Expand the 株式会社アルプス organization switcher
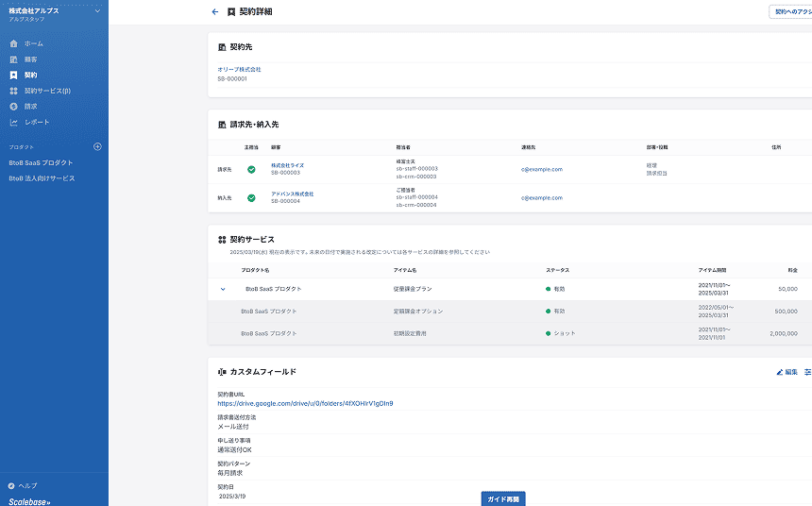The width and height of the screenshot is (812, 506). click(97, 11)
